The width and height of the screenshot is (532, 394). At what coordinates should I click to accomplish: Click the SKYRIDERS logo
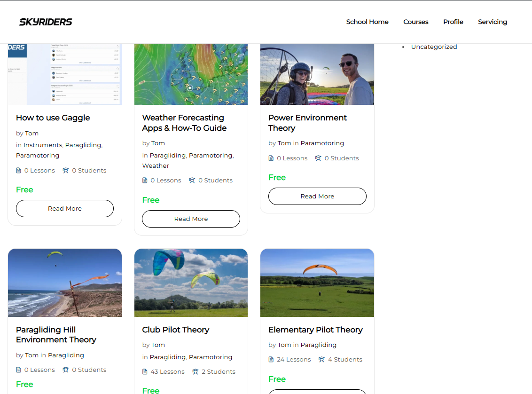(46, 22)
